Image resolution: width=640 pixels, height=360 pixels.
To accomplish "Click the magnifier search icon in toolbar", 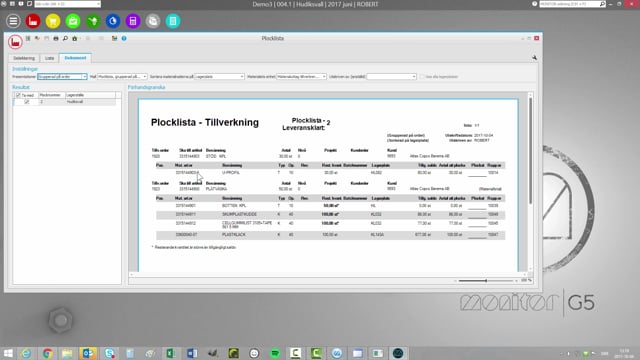I will [x=65, y=38].
